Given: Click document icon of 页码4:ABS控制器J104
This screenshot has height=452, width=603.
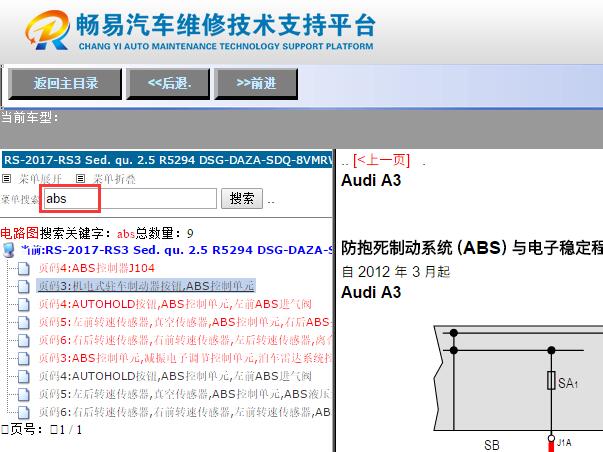Looking at the screenshot, I should [23, 269].
